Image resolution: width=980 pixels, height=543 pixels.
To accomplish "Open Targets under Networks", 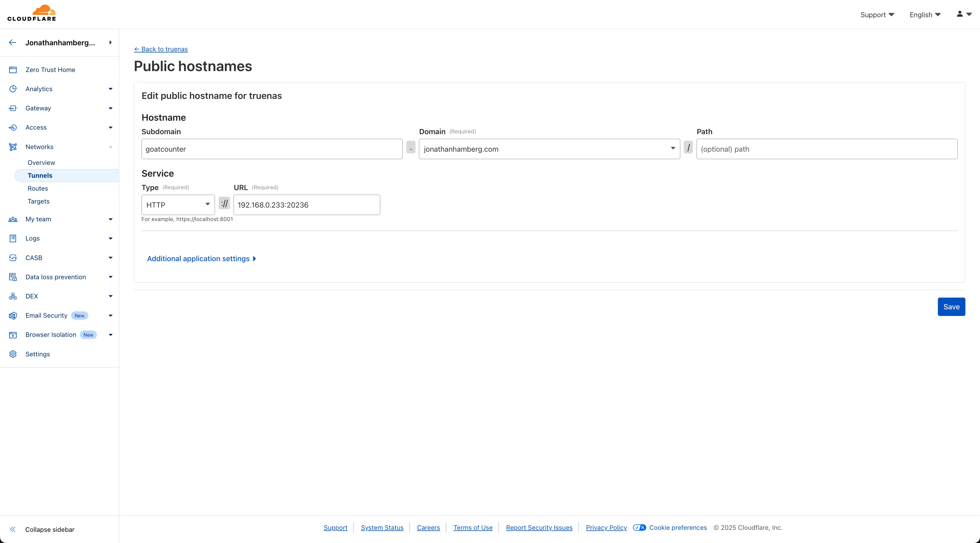I will (38, 201).
